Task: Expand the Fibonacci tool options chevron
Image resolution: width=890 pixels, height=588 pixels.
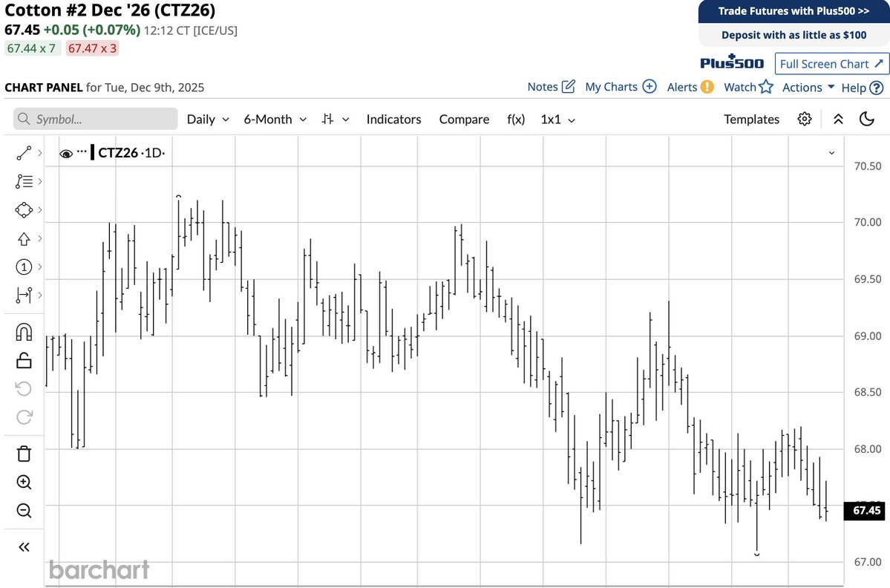Action: tap(40, 181)
